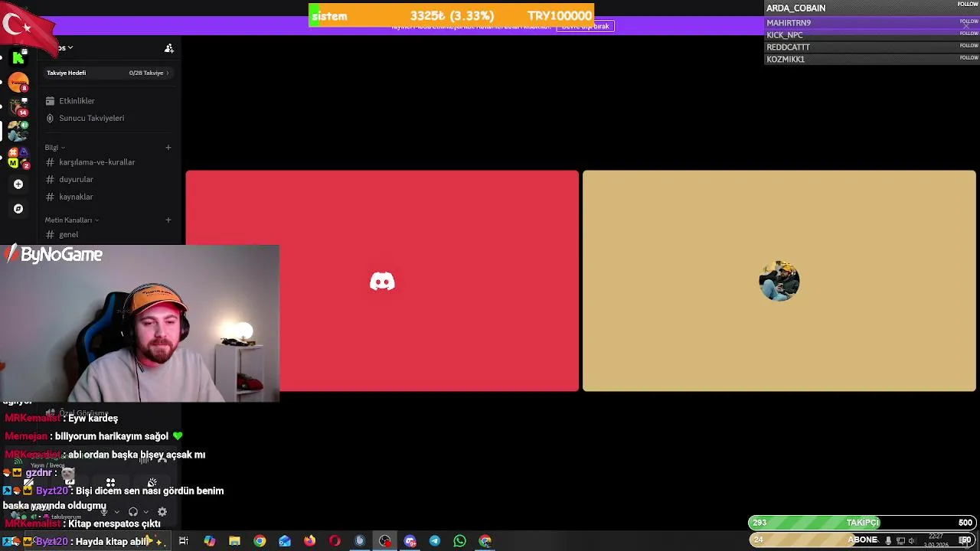Open the headphone output options arrow
Screen dimensions: 980x551
[146, 512]
